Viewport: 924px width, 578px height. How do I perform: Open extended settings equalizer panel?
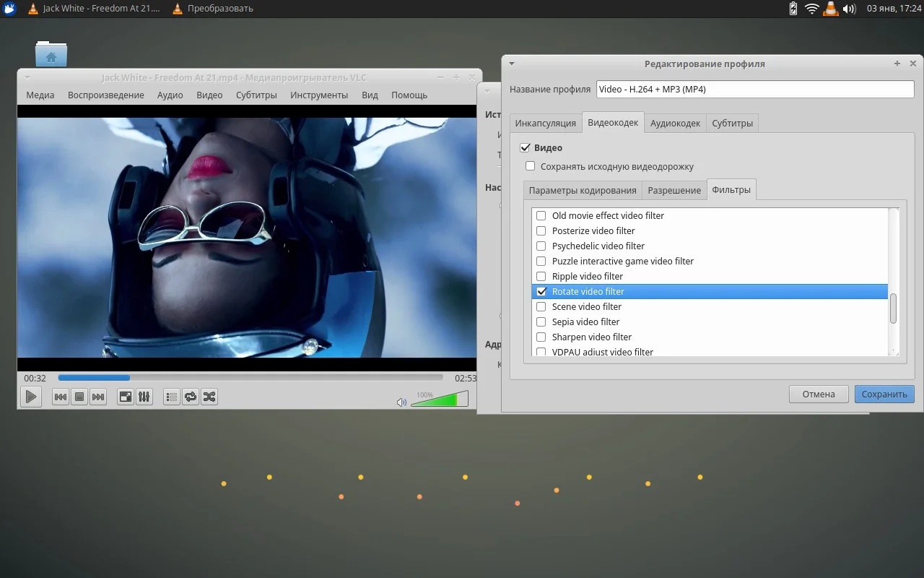point(144,397)
